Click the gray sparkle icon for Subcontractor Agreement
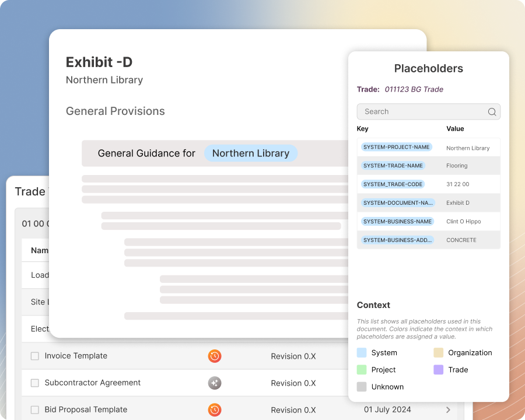The height and width of the screenshot is (420, 525). click(x=215, y=383)
